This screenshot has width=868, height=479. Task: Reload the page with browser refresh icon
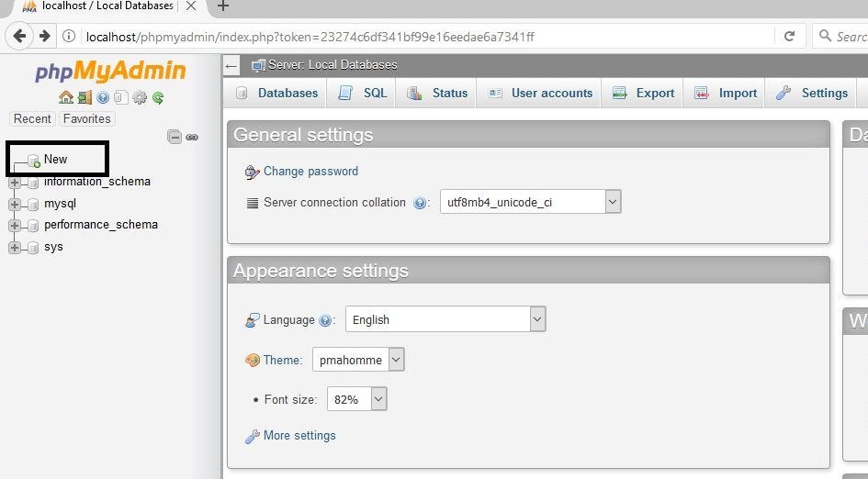tap(789, 37)
